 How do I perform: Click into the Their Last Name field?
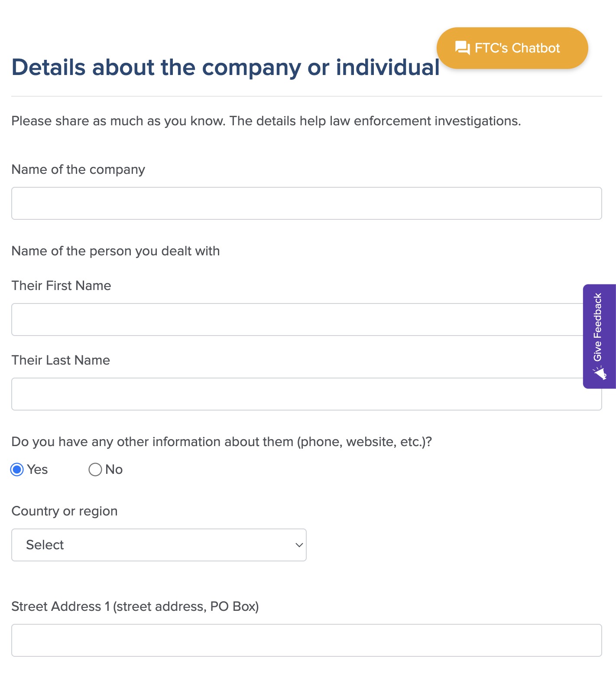[307, 394]
